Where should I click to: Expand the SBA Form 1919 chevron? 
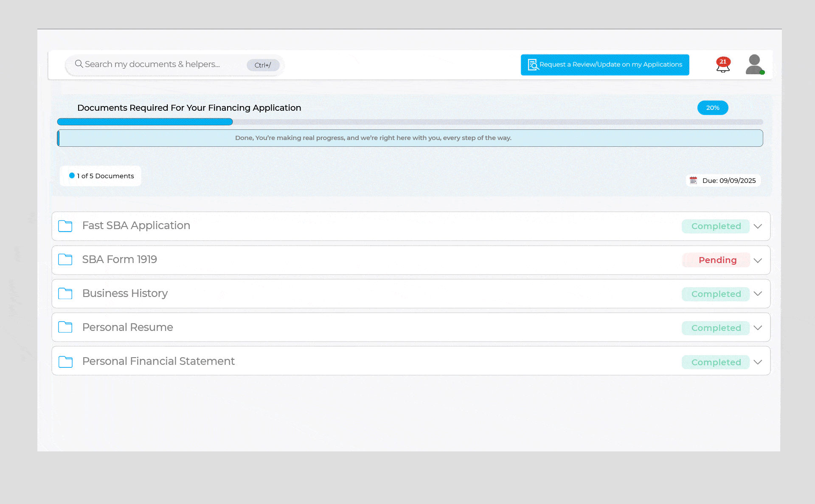[758, 260]
